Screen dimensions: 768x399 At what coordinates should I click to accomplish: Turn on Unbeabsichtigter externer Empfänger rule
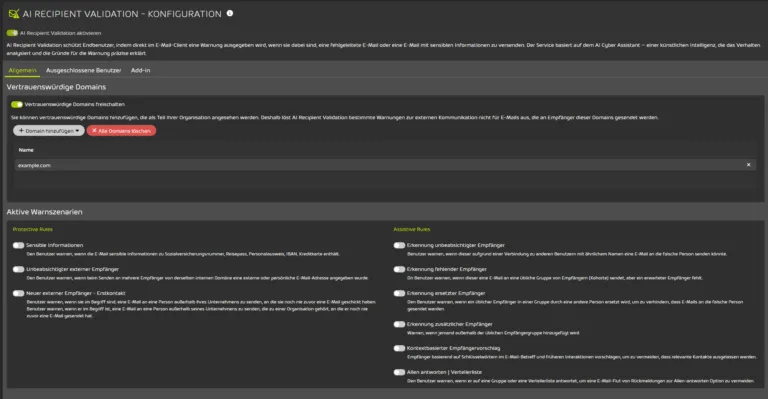point(19,269)
